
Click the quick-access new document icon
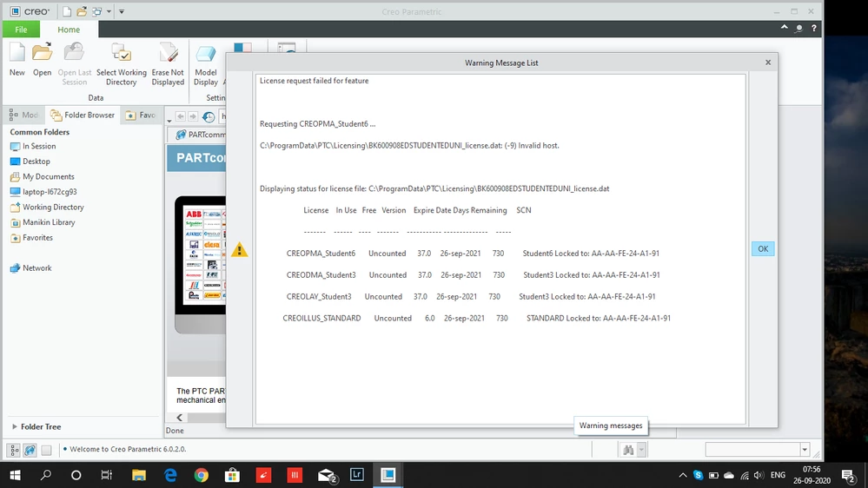66,11
